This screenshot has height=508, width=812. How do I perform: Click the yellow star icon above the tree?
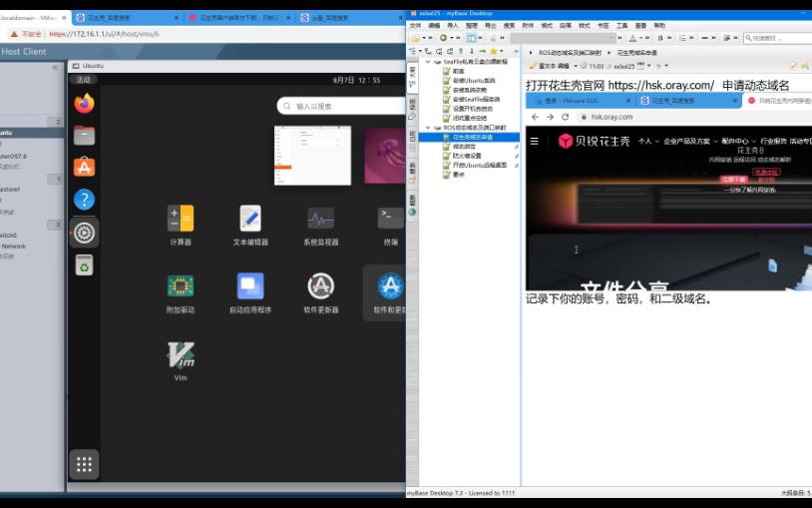[494, 51]
